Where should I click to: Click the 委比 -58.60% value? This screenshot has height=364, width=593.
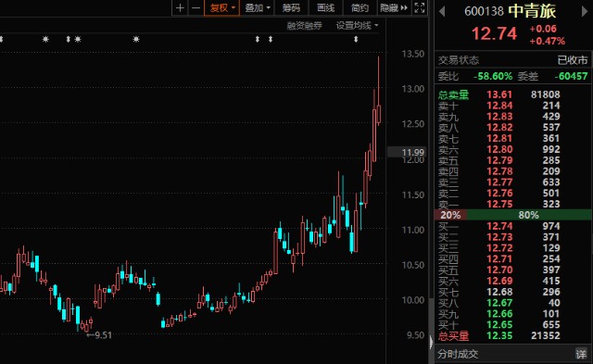click(x=493, y=76)
